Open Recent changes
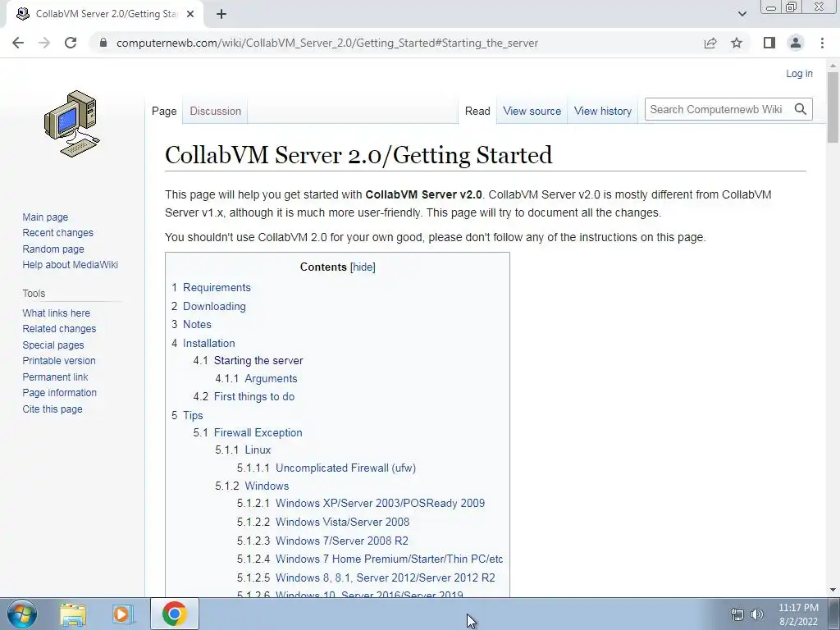The width and height of the screenshot is (840, 630). click(58, 232)
